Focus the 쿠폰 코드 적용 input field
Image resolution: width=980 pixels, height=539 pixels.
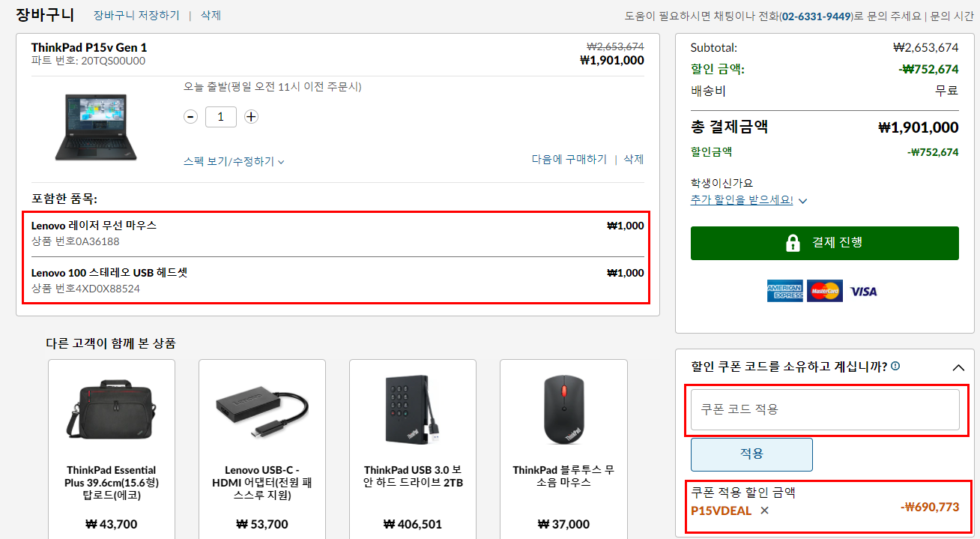[825, 409]
